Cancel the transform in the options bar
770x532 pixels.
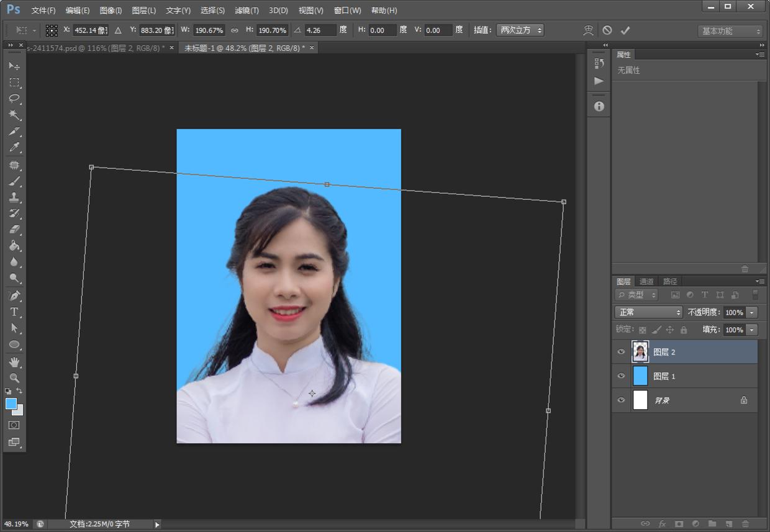607,30
